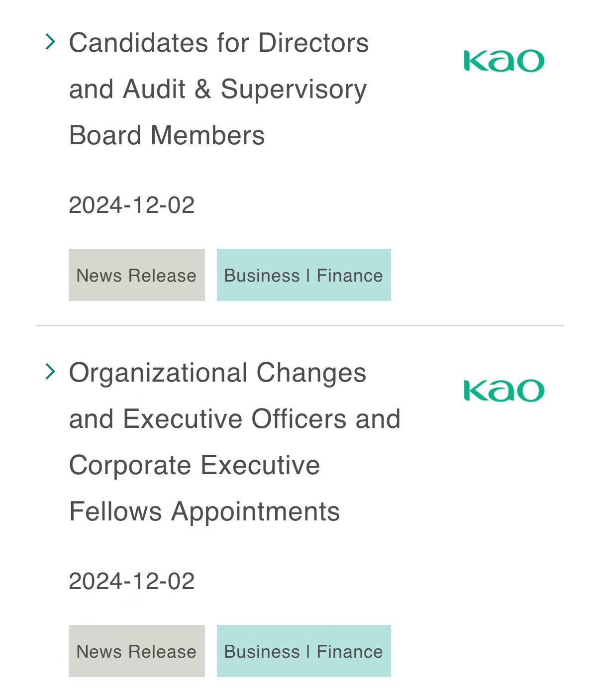Click the 'Board Members' line of first headline

point(167,135)
